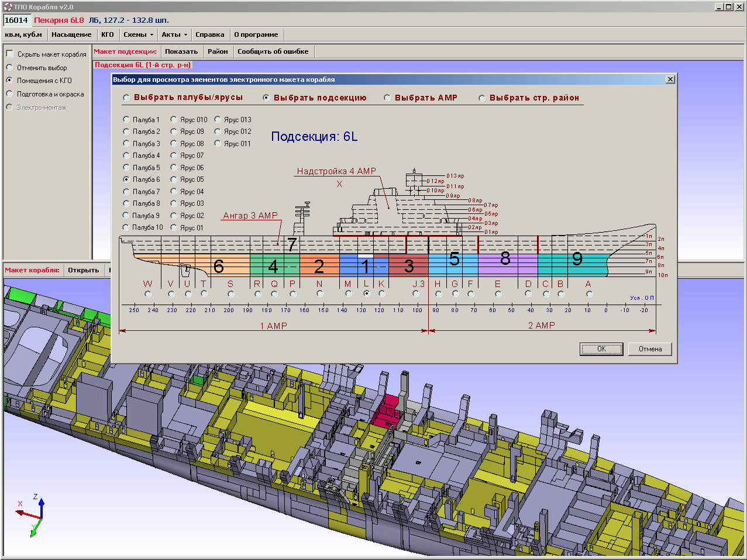Click the Ангар 3 АМР label
This screenshot has height=560, width=747.
click(x=250, y=216)
